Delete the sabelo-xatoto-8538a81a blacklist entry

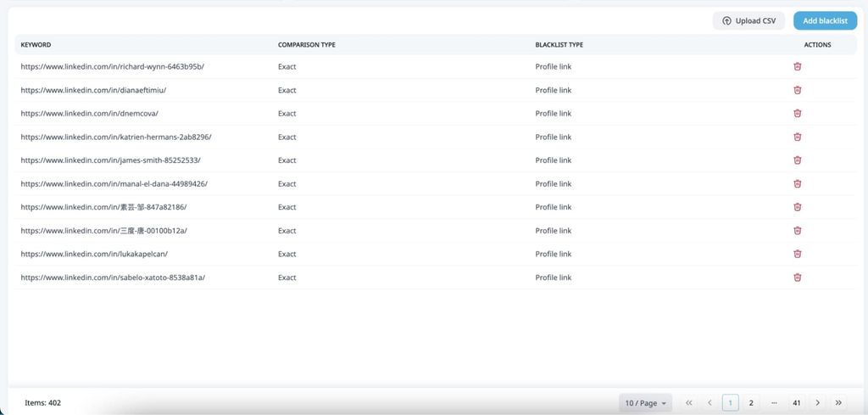point(797,277)
